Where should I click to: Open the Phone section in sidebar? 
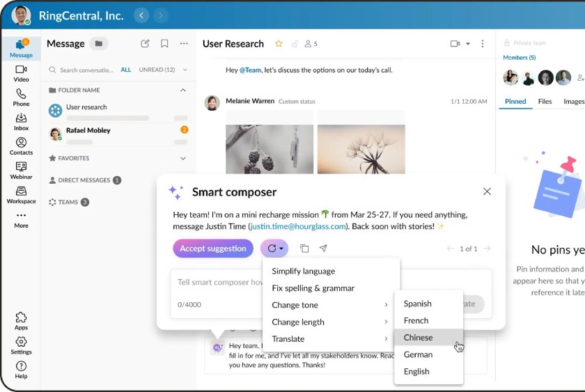coord(21,97)
